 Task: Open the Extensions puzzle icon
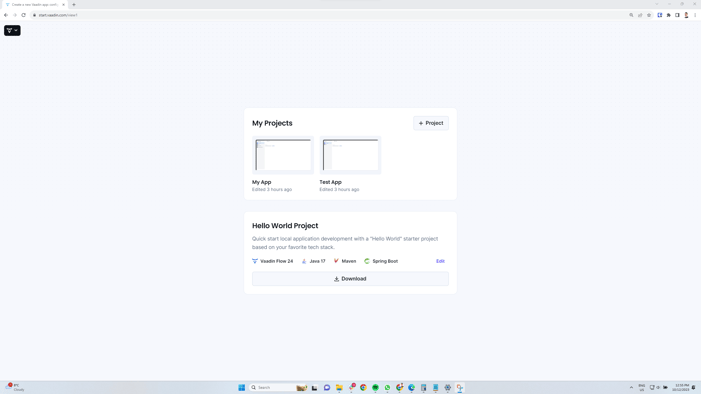(x=669, y=15)
